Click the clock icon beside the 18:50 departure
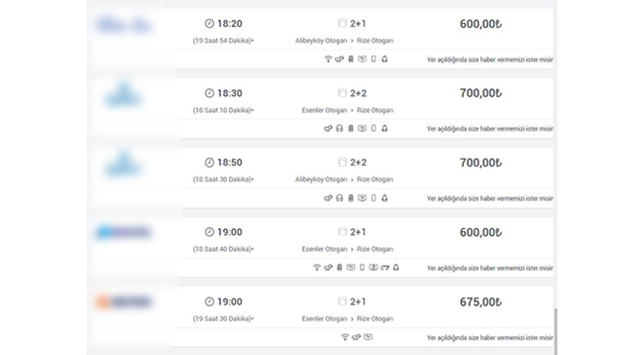 pyautogui.click(x=209, y=163)
